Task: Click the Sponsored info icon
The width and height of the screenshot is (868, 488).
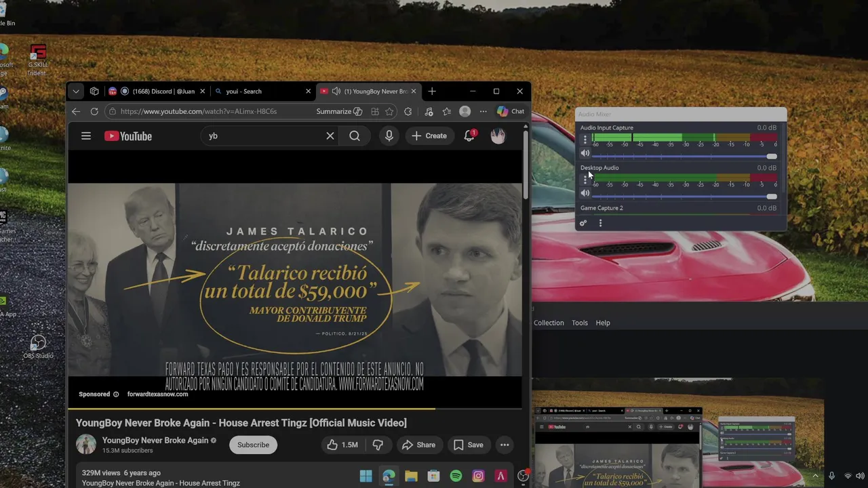Action: click(x=116, y=394)
